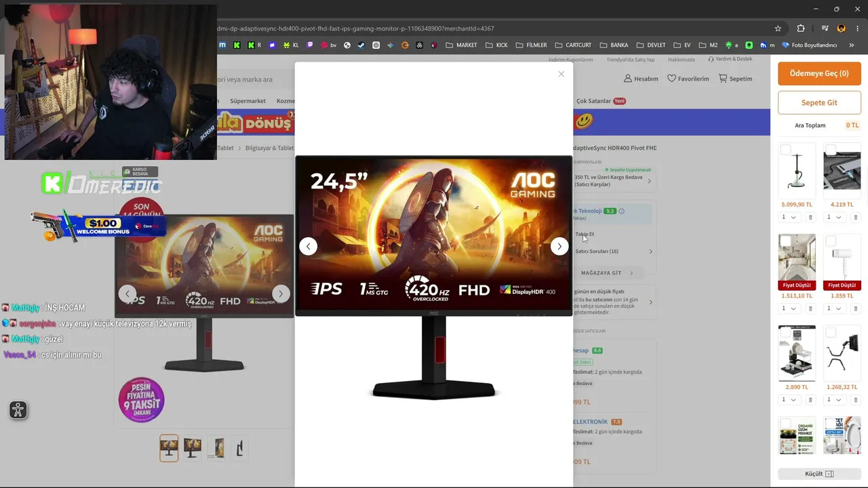The image size is (868, 488).
Task: Select the checkbox on the 1.859 TL item
Action: coord(831,241)
